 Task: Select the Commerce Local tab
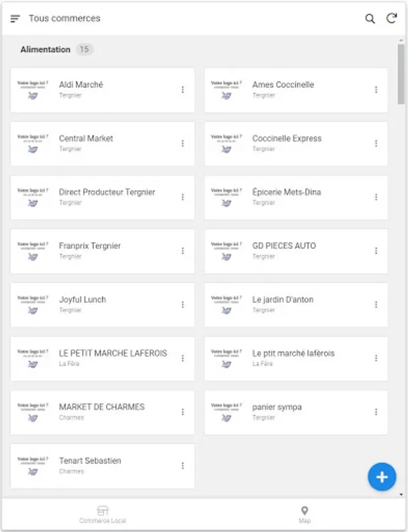click(103, 514)
